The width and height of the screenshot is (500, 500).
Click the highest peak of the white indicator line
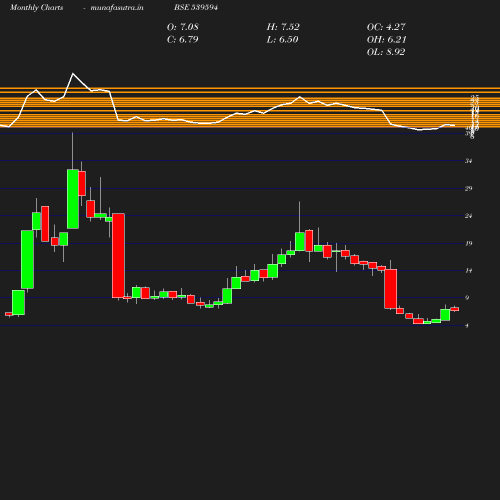[73, 73]
